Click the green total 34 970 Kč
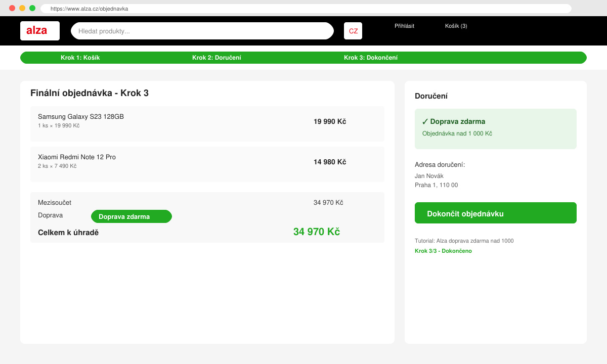The width and height of the screenshot is (607, 364). pyautogui.click(x=317, y=232)
